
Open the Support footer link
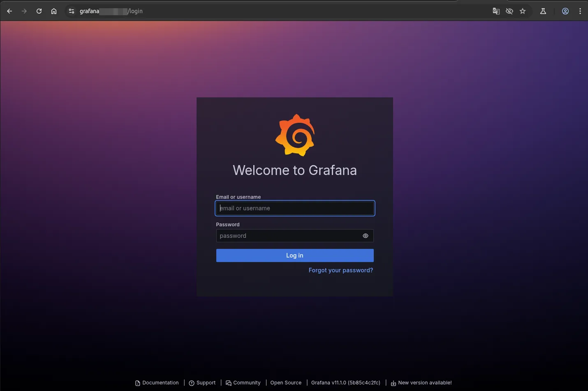click(x=202, y=383)
